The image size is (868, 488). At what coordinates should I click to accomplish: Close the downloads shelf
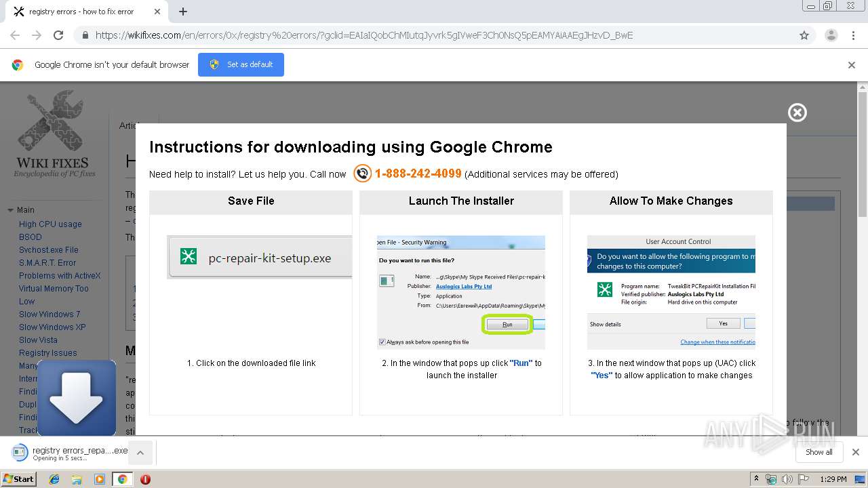tap(856, 452)
